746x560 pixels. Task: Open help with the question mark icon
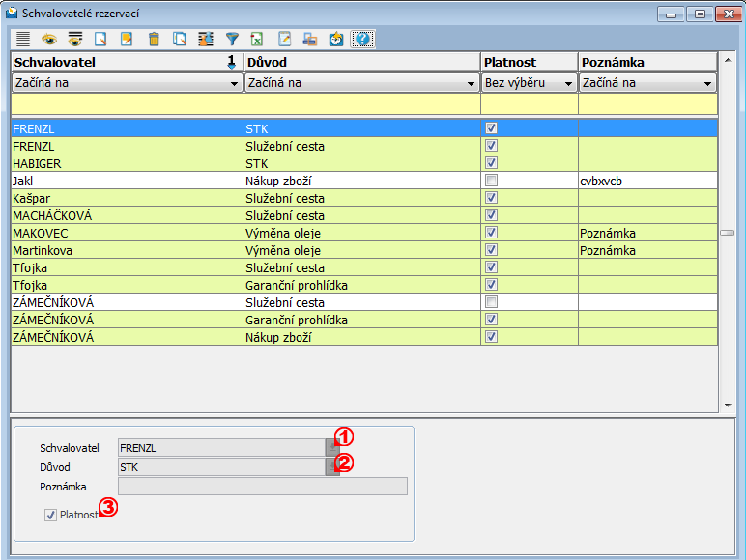click(x=362, y=40)
